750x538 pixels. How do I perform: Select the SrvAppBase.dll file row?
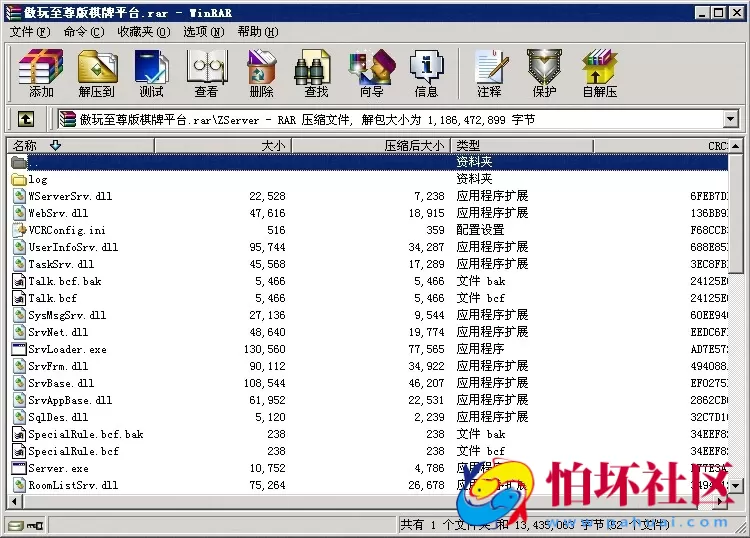pyautogui.click(x=368, y=400)
